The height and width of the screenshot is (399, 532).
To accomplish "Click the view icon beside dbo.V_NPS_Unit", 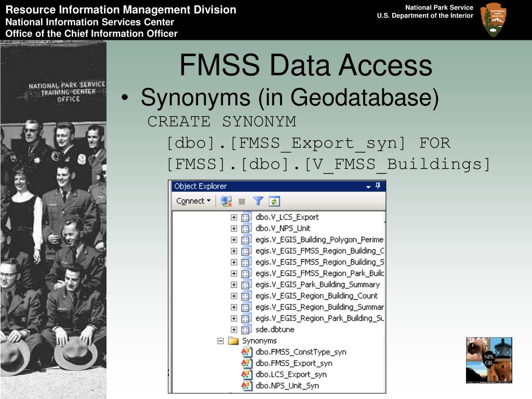I will (x=246, y=229).
